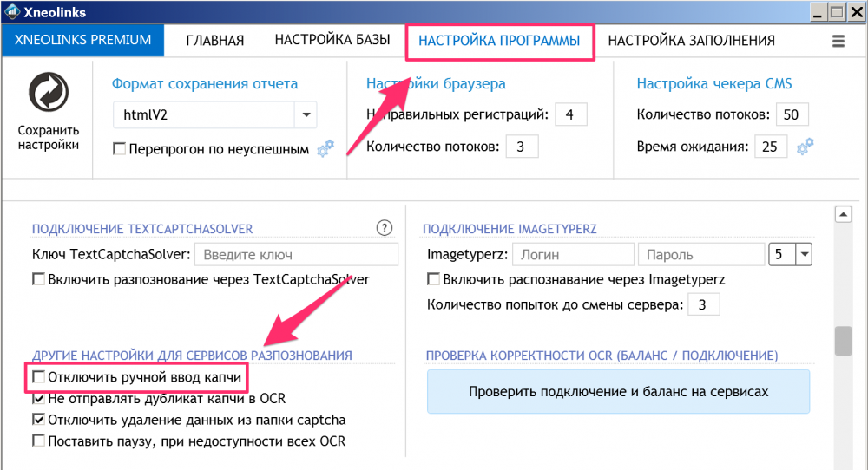This screenshot has height=470, width=868.
Task: Click the TextCaptchaSolver key input field
Action: click(296, 254)
